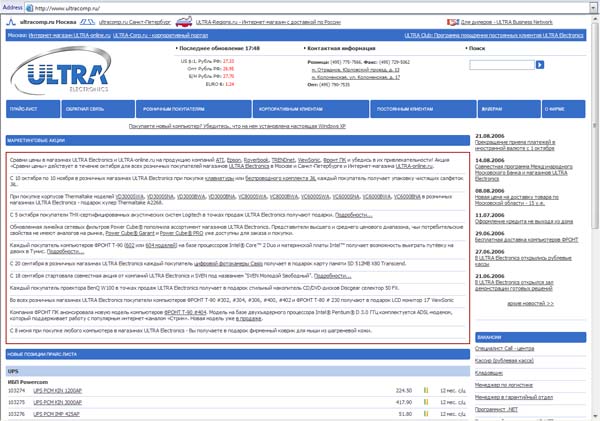Open the UPS PCM KIN 3000AP link
This screenshot has height=421, width=600.
pyautogui.click(x=57, y=402)
